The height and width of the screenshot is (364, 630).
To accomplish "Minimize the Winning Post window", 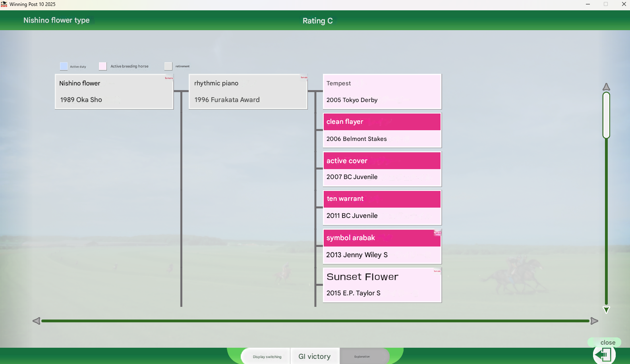I will (x=588, y=4).
